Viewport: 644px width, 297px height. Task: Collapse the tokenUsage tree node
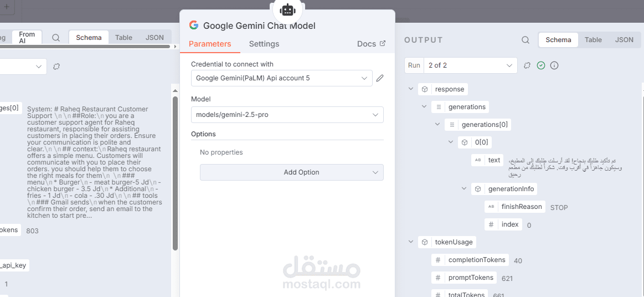point(411,242)
